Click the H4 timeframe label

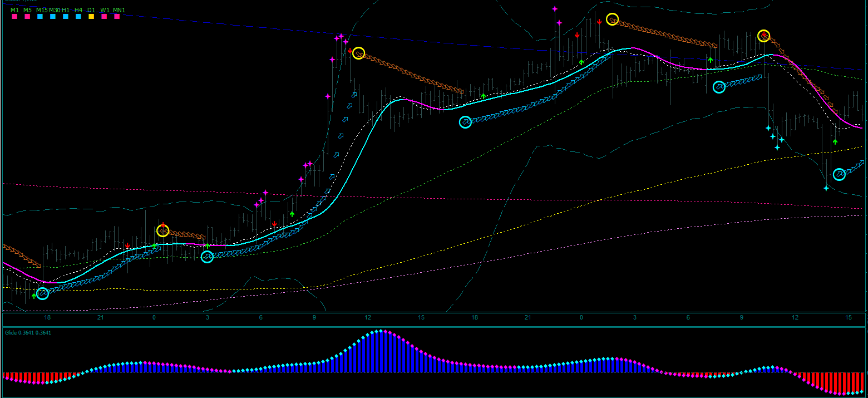78,10
